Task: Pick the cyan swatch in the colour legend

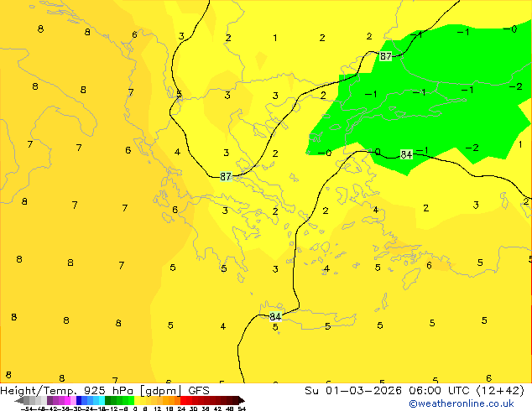Action: [102, 400]
